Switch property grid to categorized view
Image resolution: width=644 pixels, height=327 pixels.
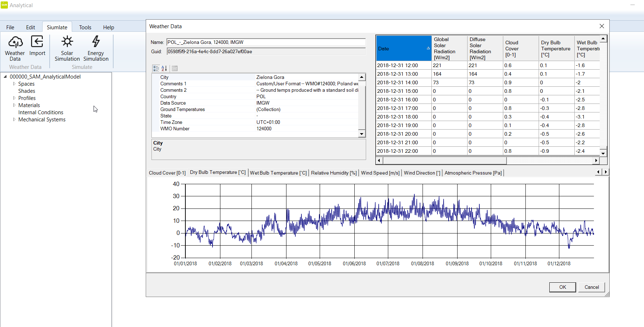[x=156, y=69]
